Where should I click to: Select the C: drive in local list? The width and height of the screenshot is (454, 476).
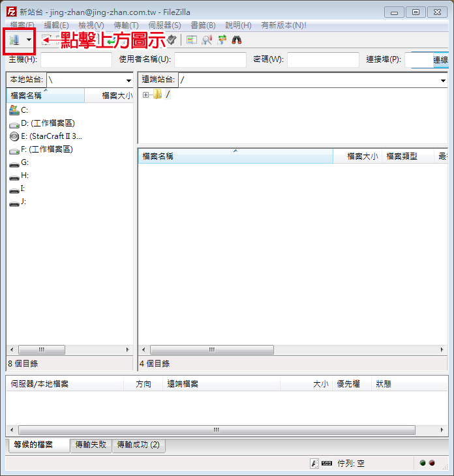tap(19, 110)
